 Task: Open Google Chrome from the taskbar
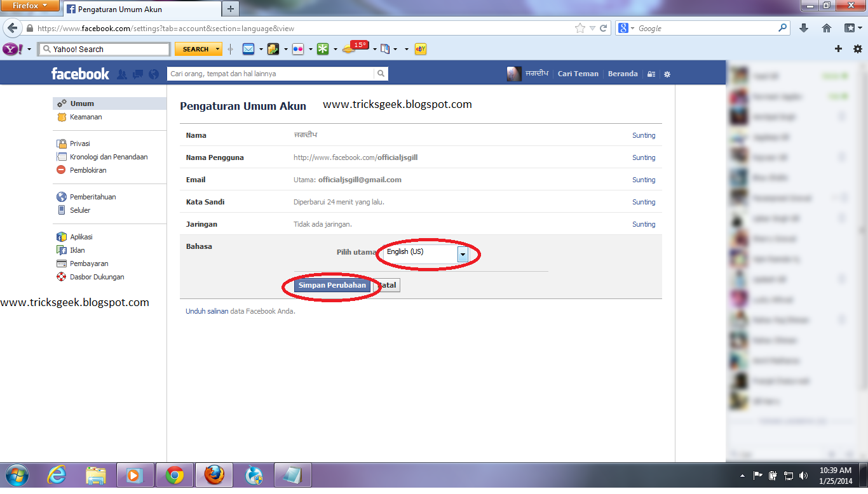pos(174,475)
